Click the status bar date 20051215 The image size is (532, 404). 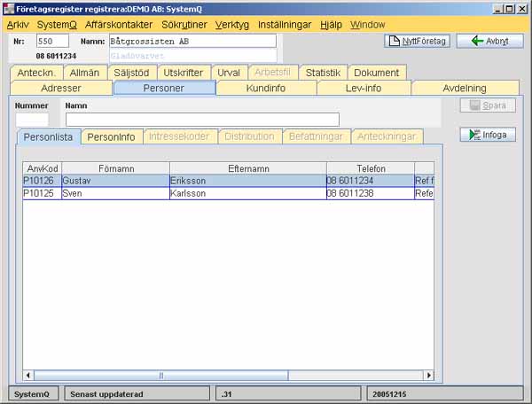tap(389, 394)
